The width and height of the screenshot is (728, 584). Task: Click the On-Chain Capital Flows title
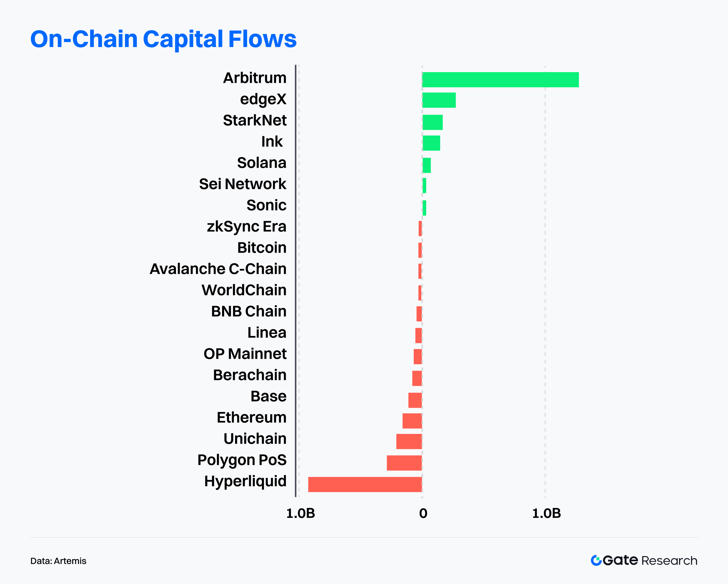tap(163, 39)
